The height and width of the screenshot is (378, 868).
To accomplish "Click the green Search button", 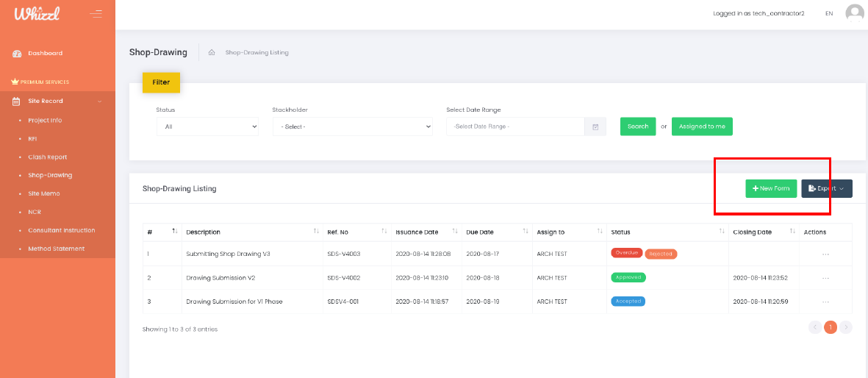I will (x=637, y=126).
